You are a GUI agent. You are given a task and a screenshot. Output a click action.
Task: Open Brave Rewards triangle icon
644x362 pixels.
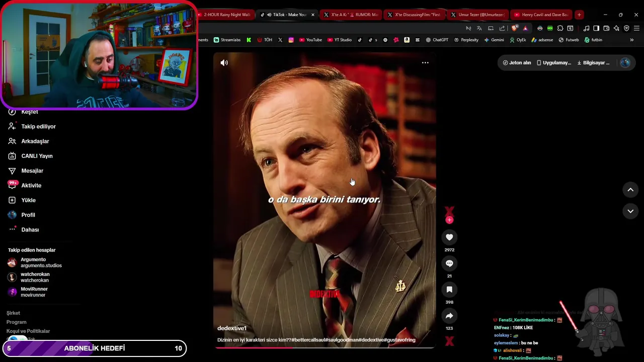point(525,28)
